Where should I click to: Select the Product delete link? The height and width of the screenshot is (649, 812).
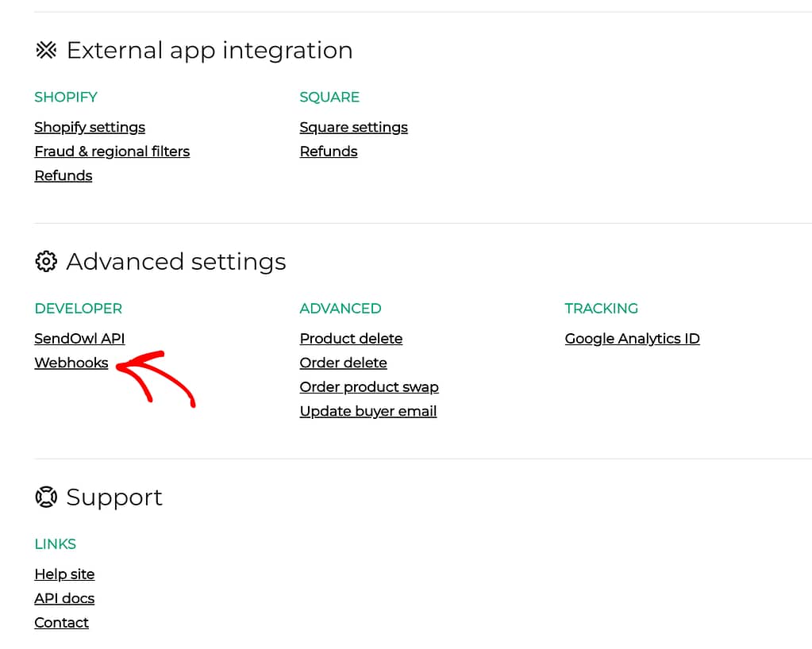pos(351,339)
